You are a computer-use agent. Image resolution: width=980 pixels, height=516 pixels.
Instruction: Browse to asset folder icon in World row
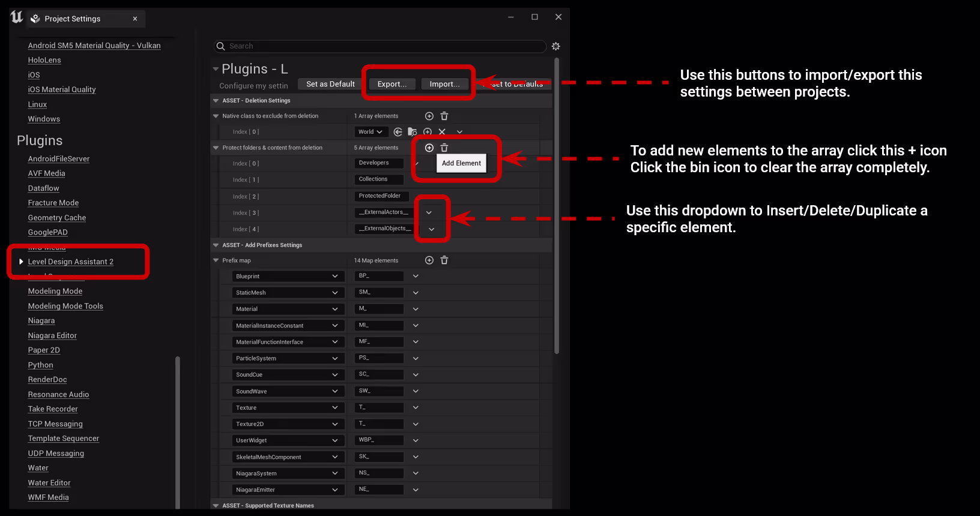[413, 132]
